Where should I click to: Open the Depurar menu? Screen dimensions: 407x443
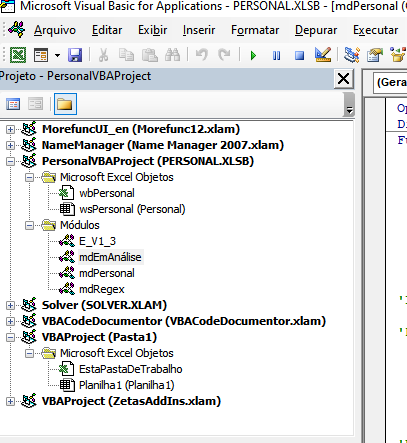[316, 30]
